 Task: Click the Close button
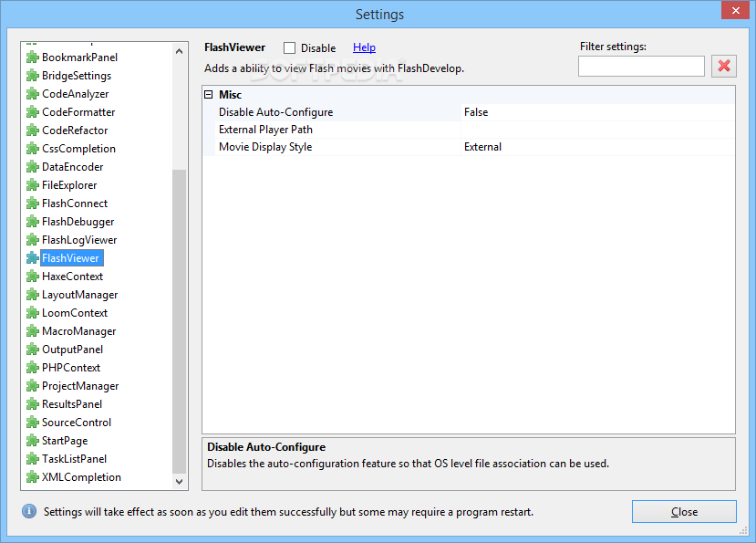click(684, 512)
